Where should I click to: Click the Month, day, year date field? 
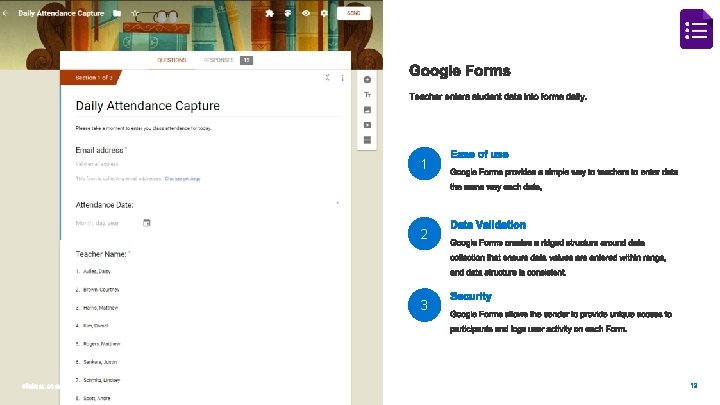(97, 223)
